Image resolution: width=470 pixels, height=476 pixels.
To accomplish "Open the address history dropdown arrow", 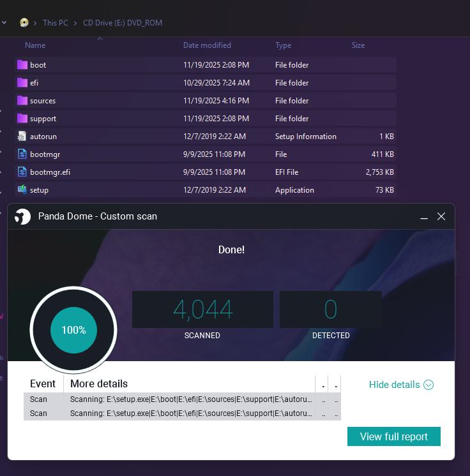I will pyautogui.click(x=4, y=23).
